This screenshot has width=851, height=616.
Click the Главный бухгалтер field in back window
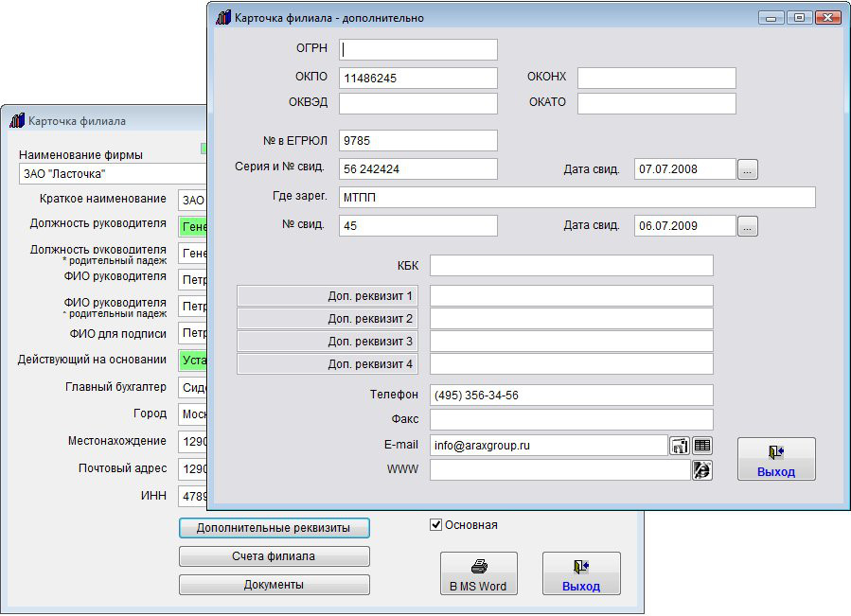click(193, 388)
